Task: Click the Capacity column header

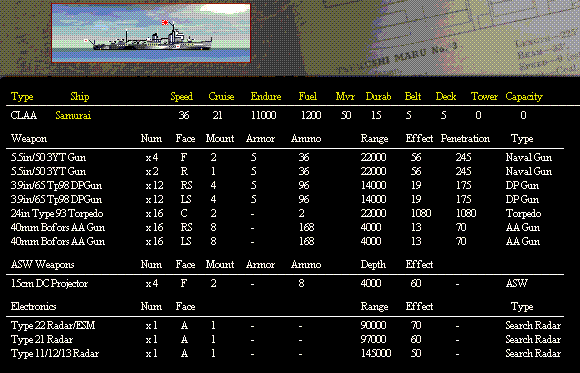Action: tap(524, 97)
